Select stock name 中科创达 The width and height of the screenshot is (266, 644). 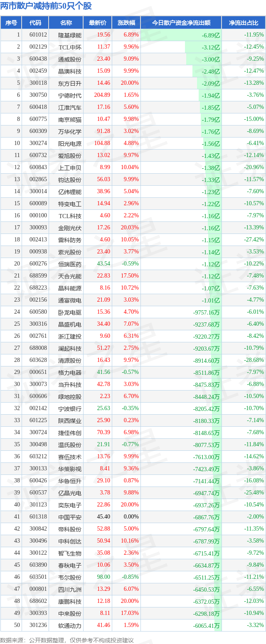70,541
